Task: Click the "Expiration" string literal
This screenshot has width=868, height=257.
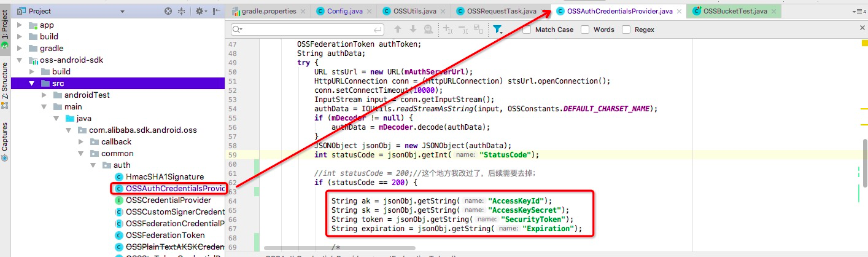Action: tap(548, 229)
